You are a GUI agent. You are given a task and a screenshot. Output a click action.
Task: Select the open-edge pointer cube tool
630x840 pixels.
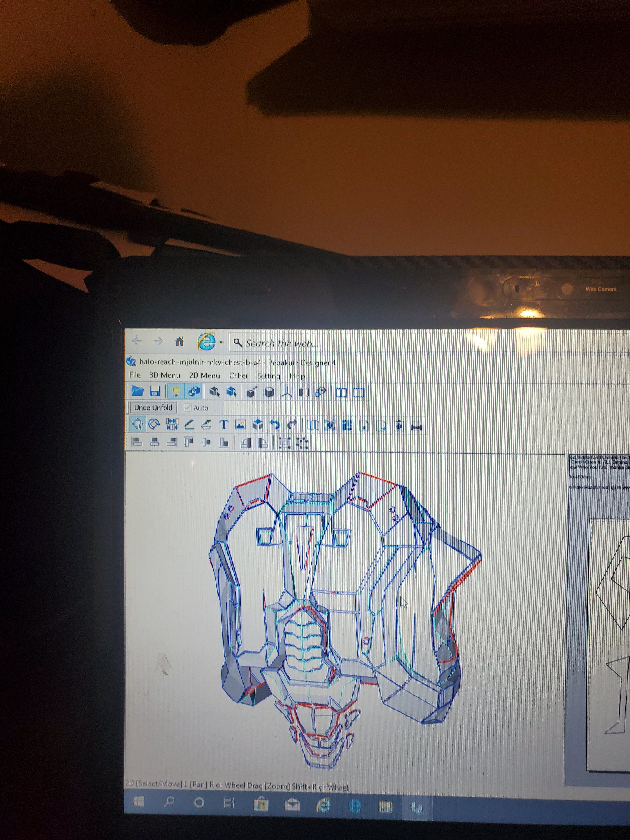pos(215,391)
